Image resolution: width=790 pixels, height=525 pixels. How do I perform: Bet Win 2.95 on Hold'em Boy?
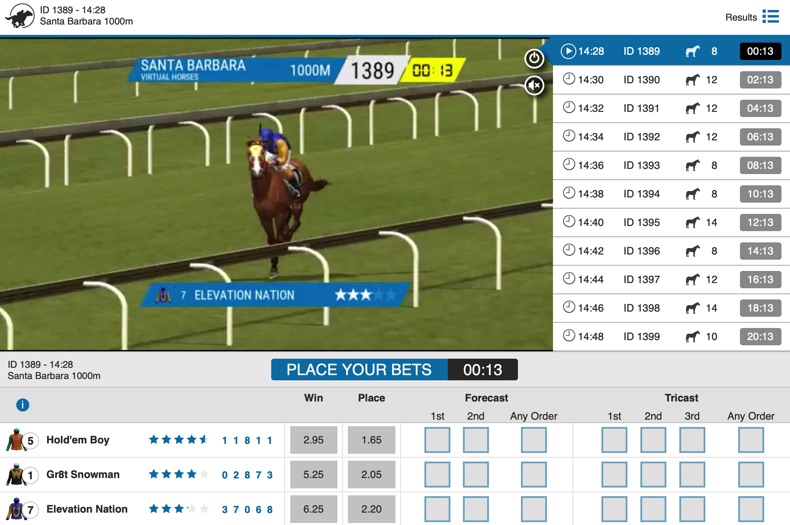[x=313, y=440]
